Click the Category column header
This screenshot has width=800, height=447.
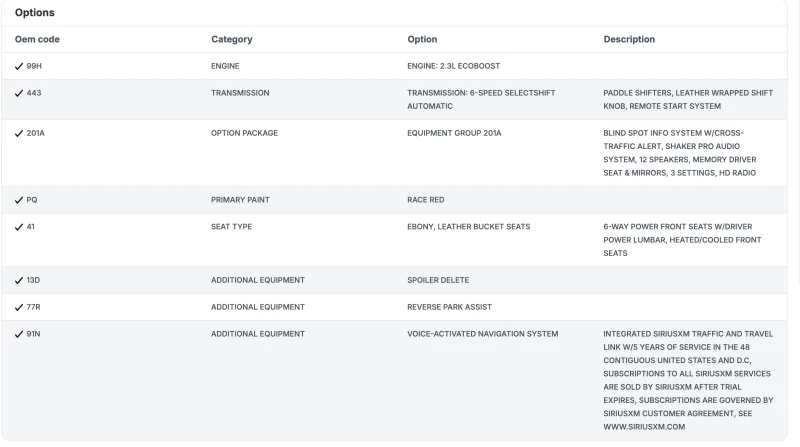(231, 39)
